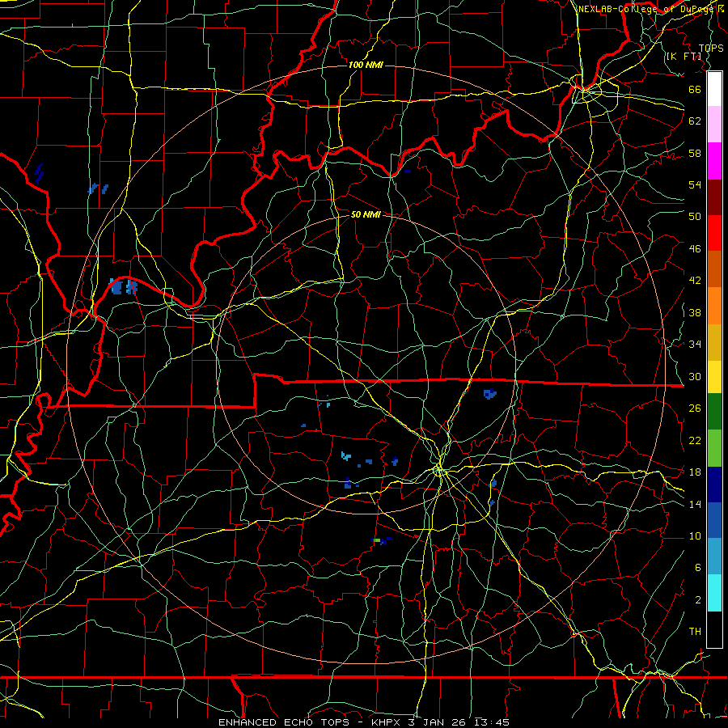Viewport: 728px width, 728px height.
Task: Select the burnt orange legend block
Action: 714,269
